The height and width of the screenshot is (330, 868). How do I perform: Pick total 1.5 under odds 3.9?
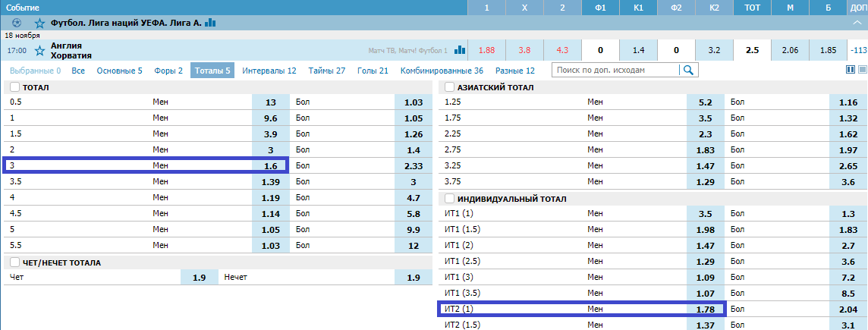pos(271,134)
